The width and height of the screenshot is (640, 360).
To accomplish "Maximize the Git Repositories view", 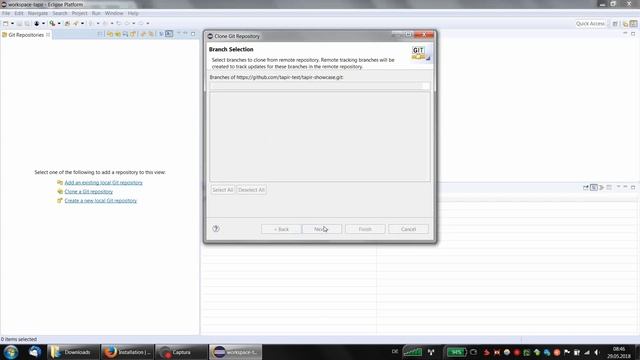I will click(x=193, y=33).
